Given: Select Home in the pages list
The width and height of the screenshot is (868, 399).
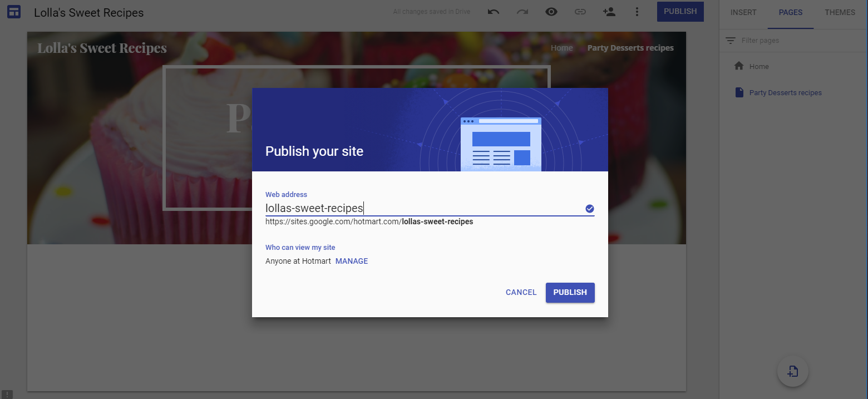Looking at the screenshot, I should point(758,66).
